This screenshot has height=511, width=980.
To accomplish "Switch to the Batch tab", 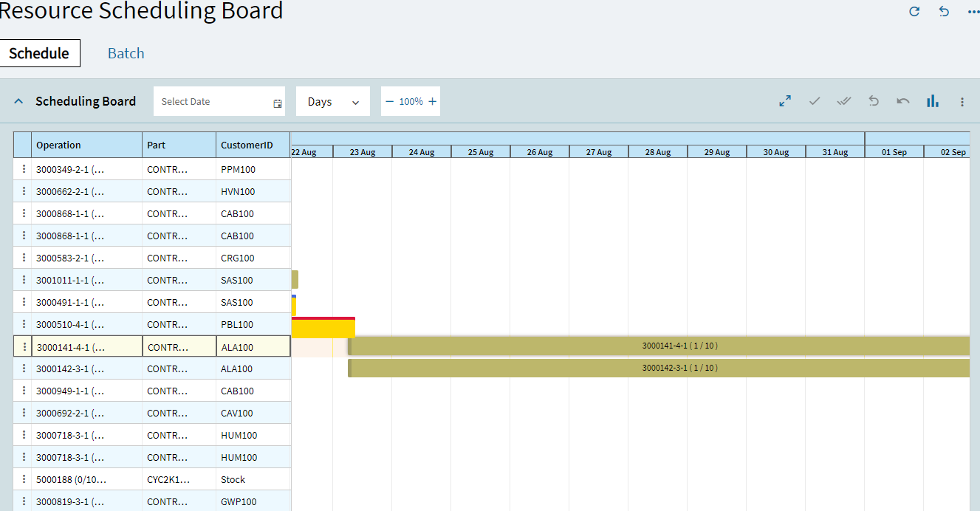I will point(126,52).
